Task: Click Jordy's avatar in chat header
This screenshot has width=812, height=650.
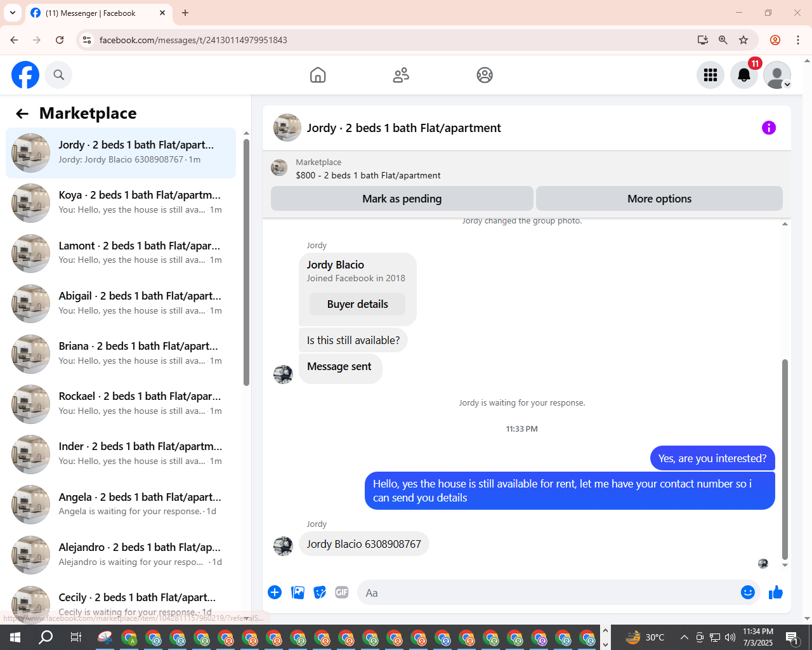Action: point(287,128)
